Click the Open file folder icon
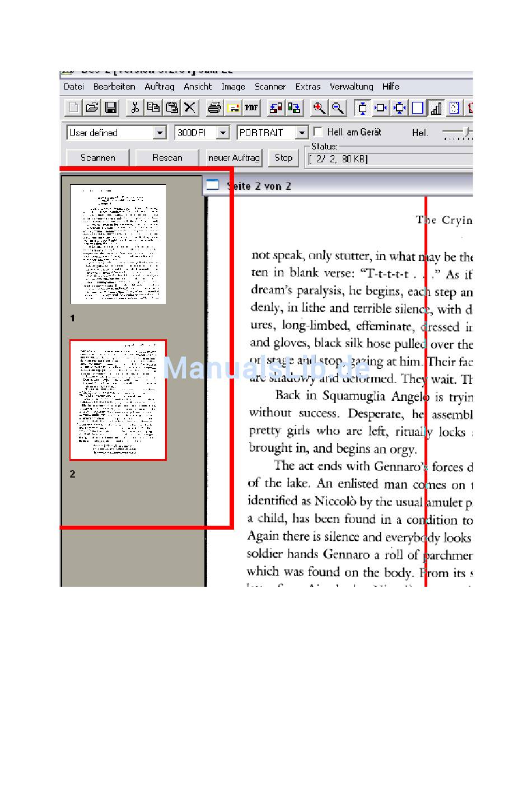This screenshot has height=795, width=532. click(92, 108)
